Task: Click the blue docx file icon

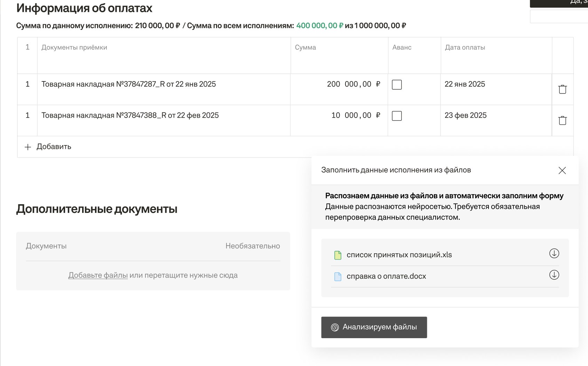Action: pyautogui.click(x=337, y=277)
